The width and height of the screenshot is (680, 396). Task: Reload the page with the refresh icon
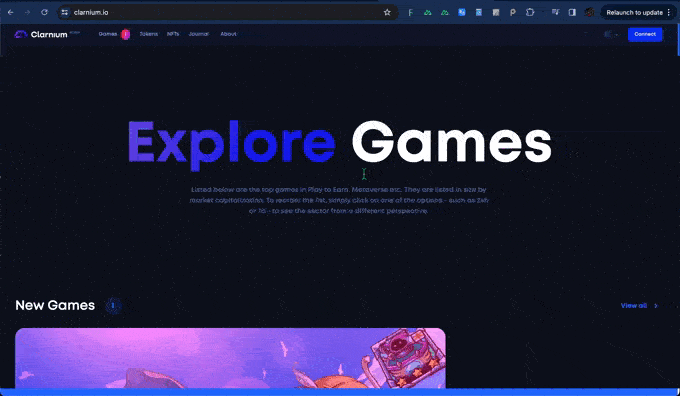tap(44, 13)
